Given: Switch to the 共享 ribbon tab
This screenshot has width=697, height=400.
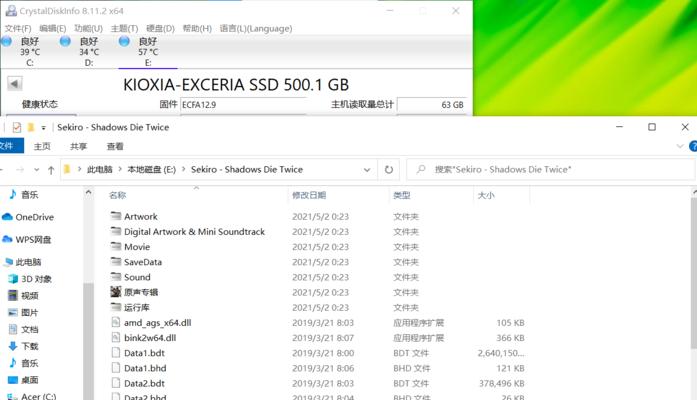Looking at the screenshot, I should click(x=78, y=146).
